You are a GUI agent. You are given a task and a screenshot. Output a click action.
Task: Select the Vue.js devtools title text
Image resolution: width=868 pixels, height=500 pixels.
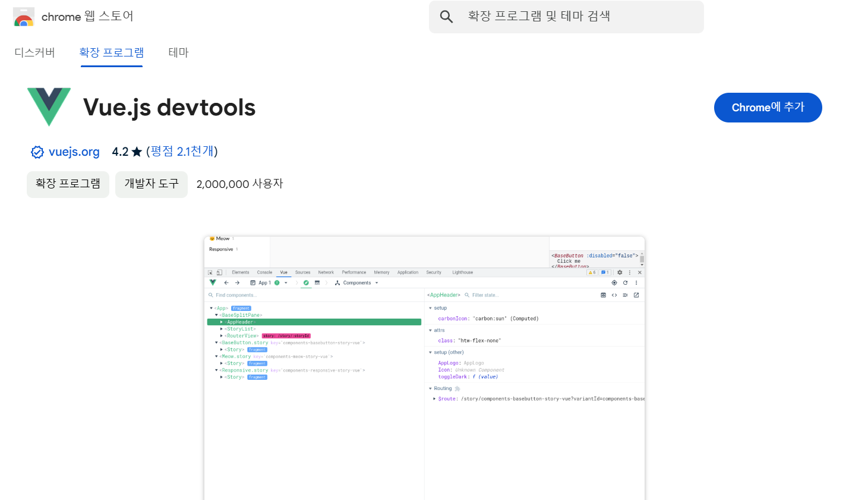point(169,108)
